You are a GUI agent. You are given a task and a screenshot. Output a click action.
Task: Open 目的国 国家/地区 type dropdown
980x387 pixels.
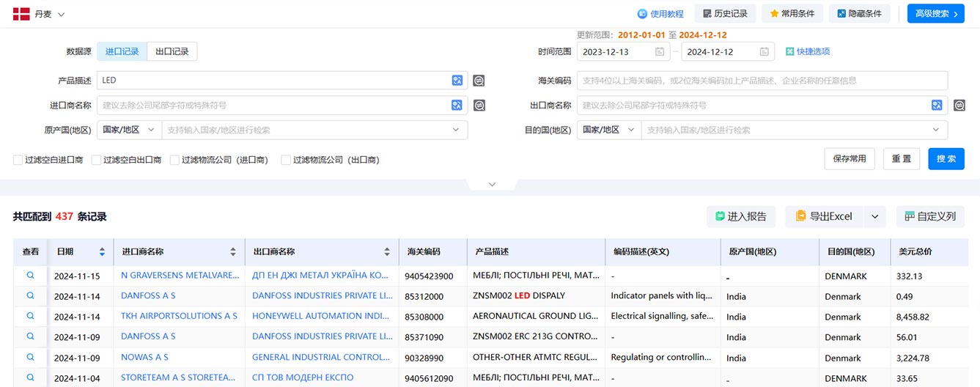[x=609, y=130]
